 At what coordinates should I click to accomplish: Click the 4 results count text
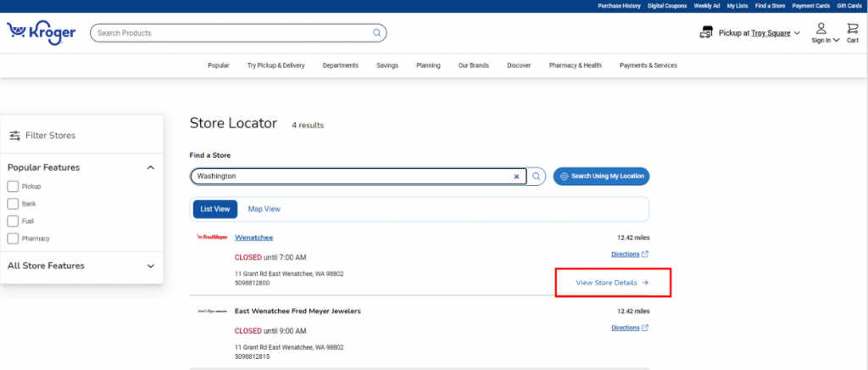point(308,126)
